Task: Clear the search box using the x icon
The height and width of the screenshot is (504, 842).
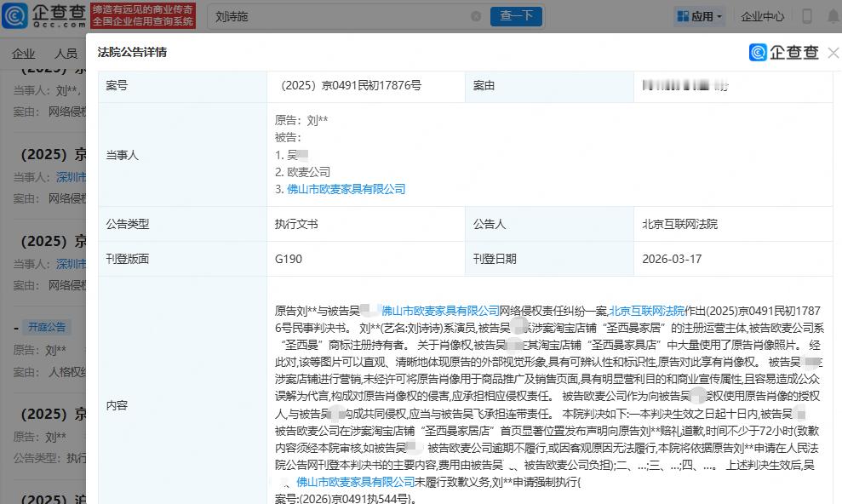Action: pos(477,14)
